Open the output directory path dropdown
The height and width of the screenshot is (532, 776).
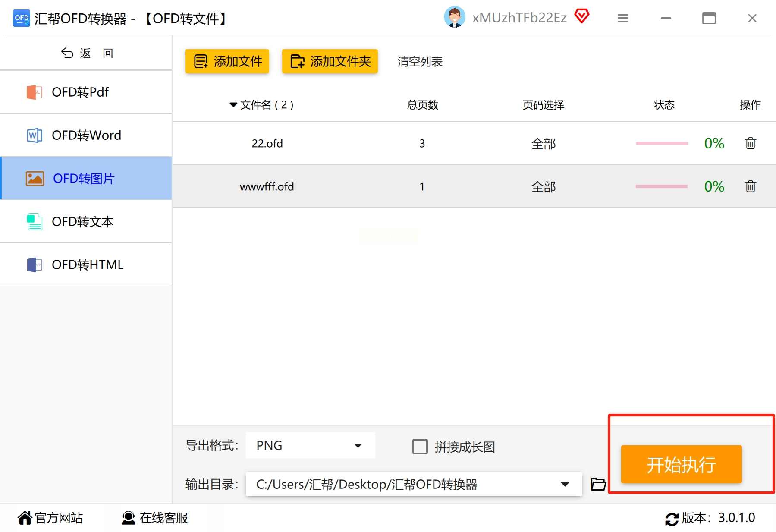click(414, 484)
